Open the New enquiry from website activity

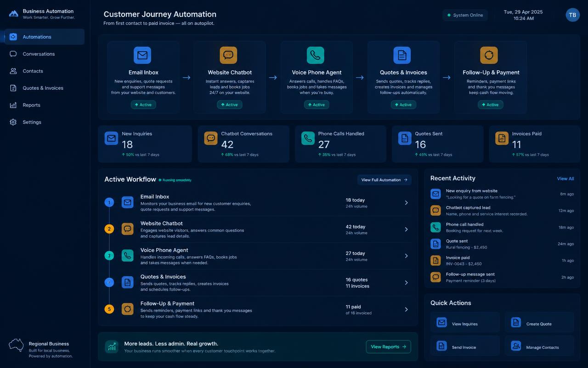[x=502, y=194]
